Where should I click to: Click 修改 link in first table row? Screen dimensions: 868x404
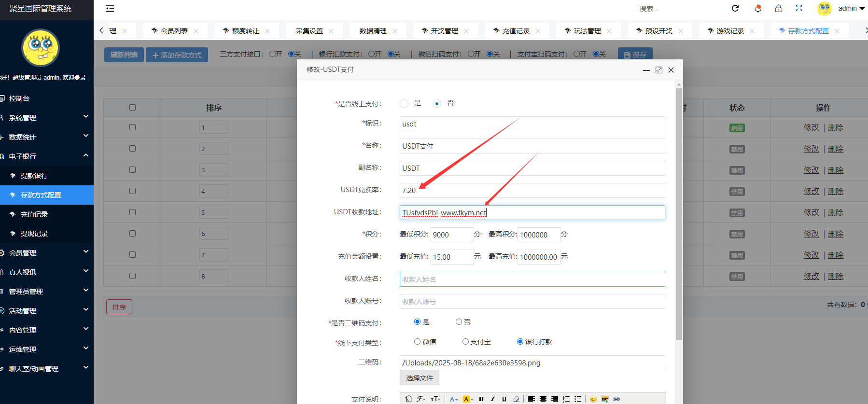(x=811, y=127)
